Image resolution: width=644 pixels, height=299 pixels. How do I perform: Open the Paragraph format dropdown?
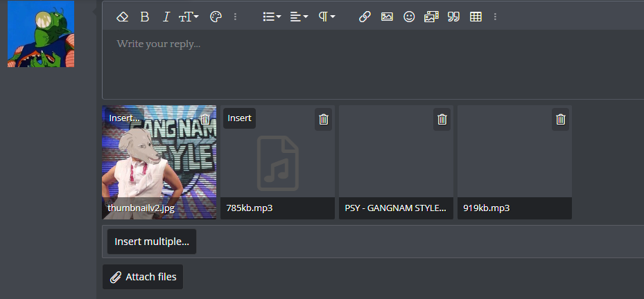327,17
